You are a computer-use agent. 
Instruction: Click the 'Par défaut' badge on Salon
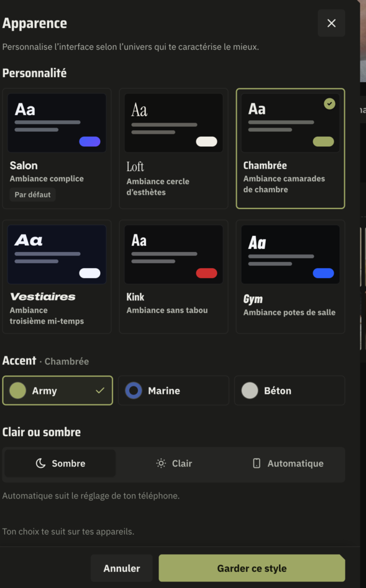click(32, 195)
